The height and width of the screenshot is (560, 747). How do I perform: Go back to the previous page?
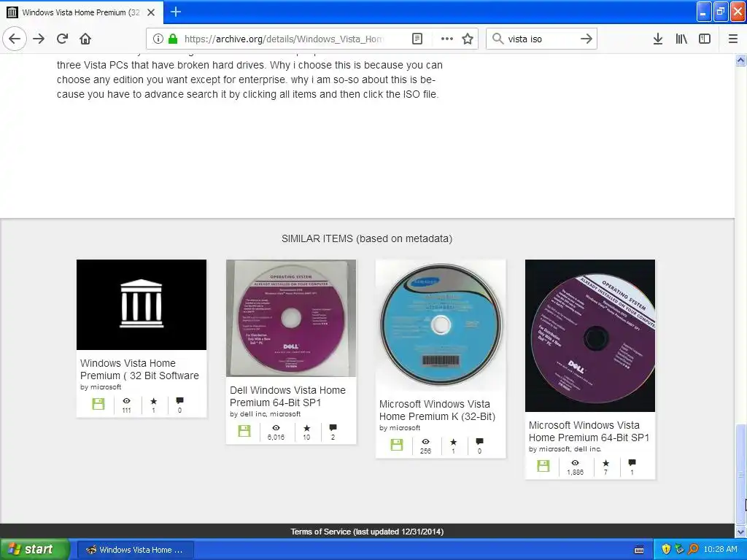pos(15,39)
